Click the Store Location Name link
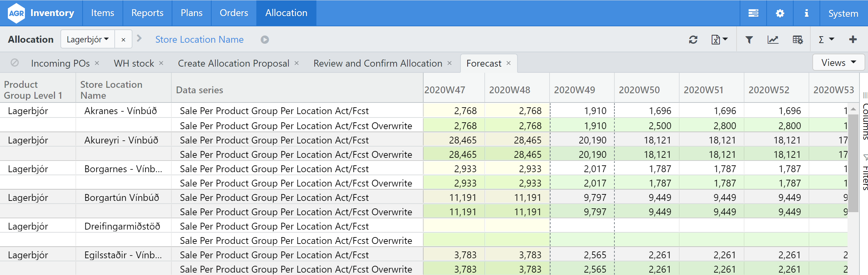Image resolution: width=868 pixels, height=275 pixels. coord(199,40)
